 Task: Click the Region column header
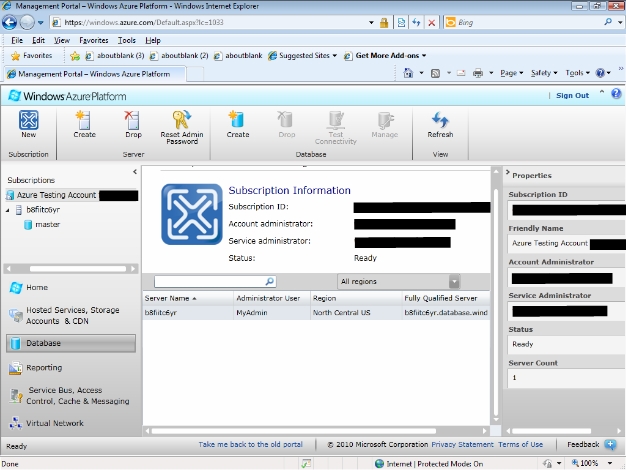(x=356, y=298)
